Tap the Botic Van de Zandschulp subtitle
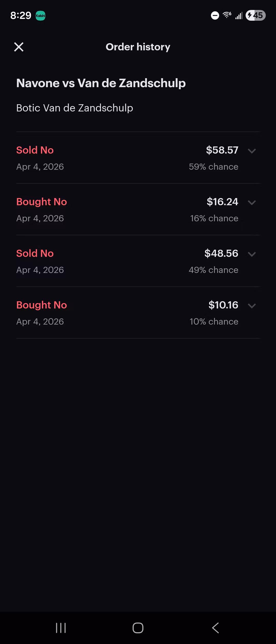The width and height of the screenshot is (276, 644). [x=75, y=108]
